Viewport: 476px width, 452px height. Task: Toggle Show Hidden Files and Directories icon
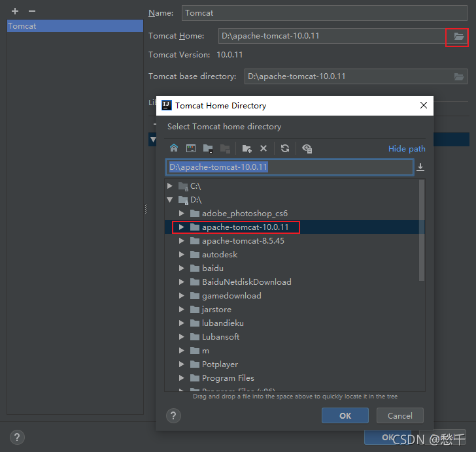tap(307, 149)
